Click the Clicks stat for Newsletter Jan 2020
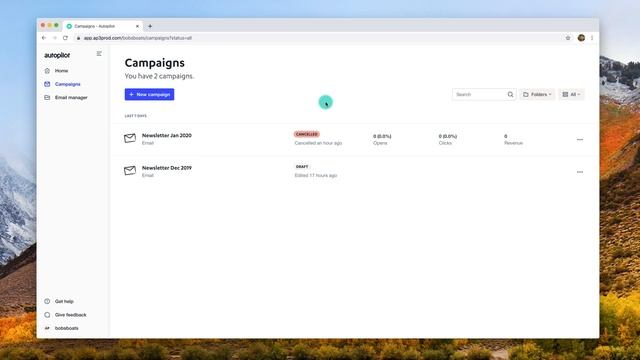This screenshot has height=360, width=640. [x=448, y=139]
